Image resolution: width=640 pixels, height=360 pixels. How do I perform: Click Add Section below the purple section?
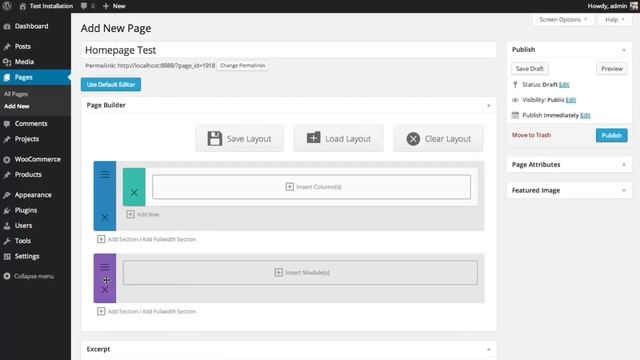123,311
